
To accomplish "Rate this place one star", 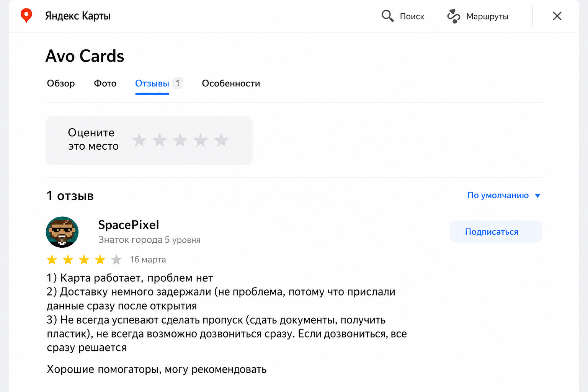I will [x=139, y=140].
